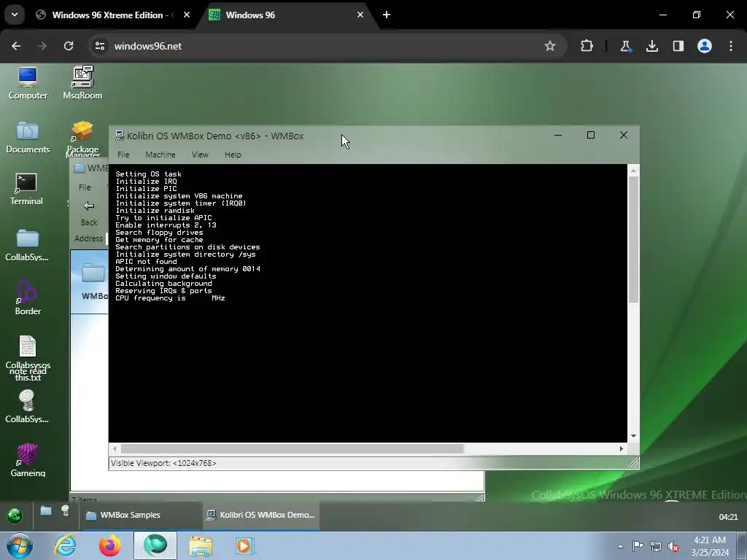The width and height of the screenshot is (747, 560).
Task: Click the WMBox vertical scrollbar thumb
Action: 633,239
